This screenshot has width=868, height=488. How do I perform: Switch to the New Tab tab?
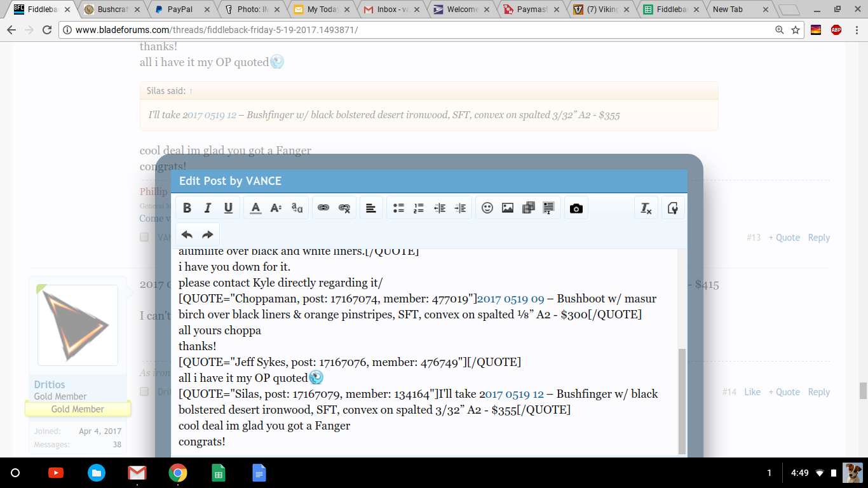tap(739, 10)
